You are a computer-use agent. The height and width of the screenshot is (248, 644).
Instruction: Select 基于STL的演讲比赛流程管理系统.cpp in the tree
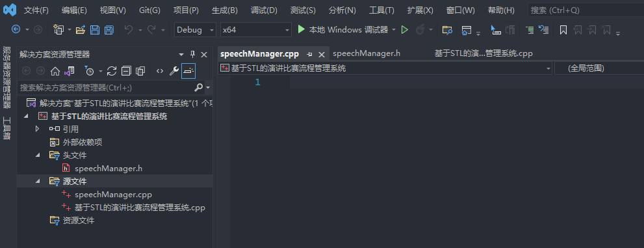140,208
